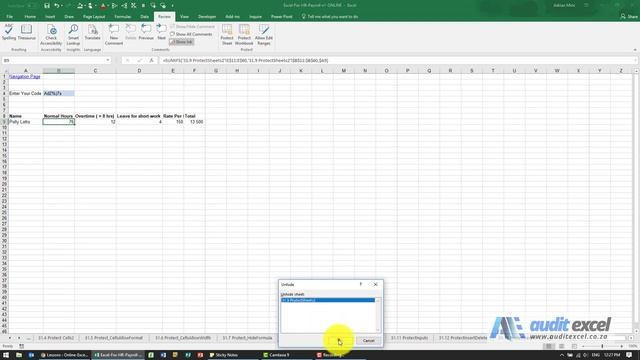Viewport: 640px width, 360px height.
Task: Open the Home tab
Action: (x=30, y=17)
